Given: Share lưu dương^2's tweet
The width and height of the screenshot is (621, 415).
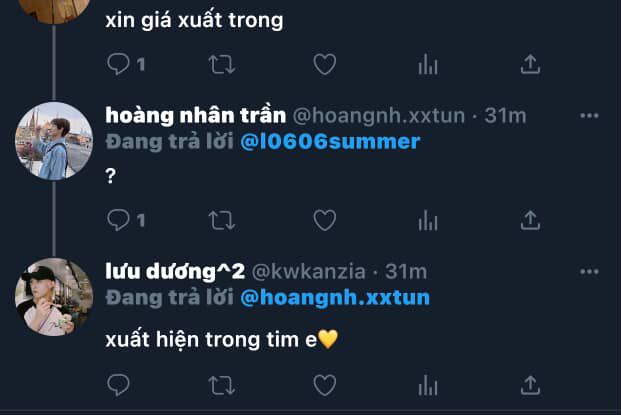Looking at the screenshot, I should pyautogui.click(x=530, y=385).
